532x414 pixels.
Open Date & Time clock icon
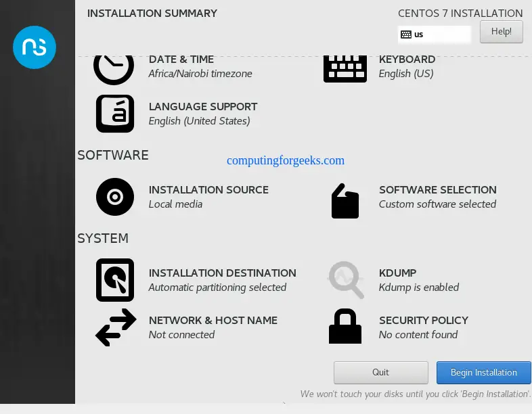pyautogui.click(x=114, y=70)
